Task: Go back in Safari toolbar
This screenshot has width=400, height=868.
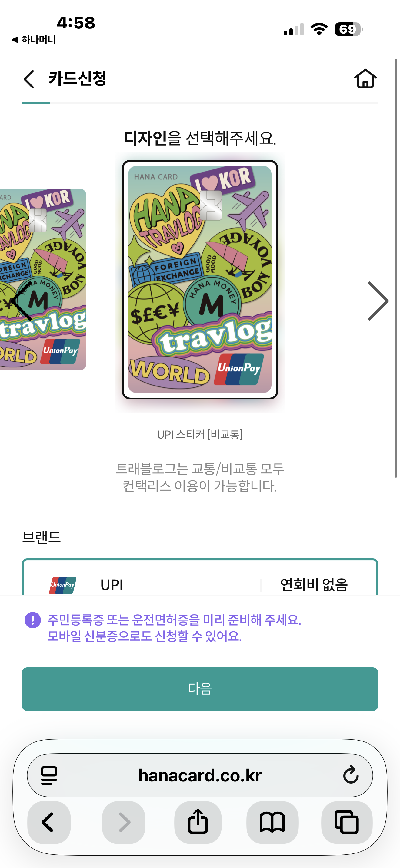Action: tap(49, 822)
